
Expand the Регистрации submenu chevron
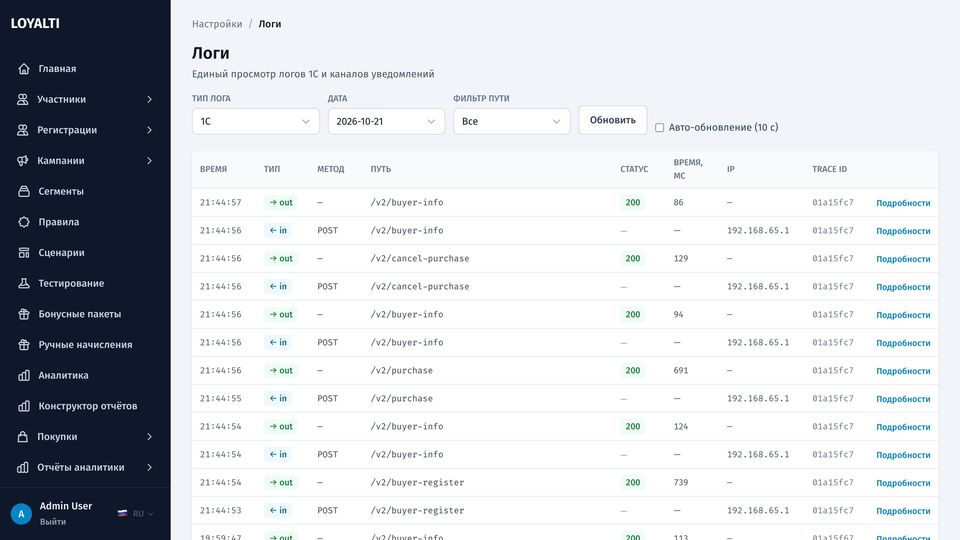tap(149, 130)
